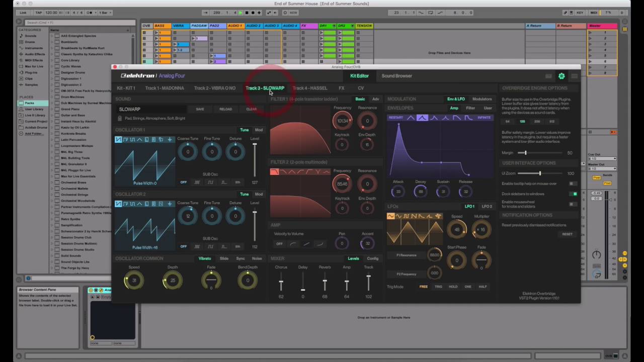Viewport: 644px width, 362px height.
Task: Set Oscillator 2 Sub Osc to OFF
Action: pyautogui.click(x=183, y=246)
